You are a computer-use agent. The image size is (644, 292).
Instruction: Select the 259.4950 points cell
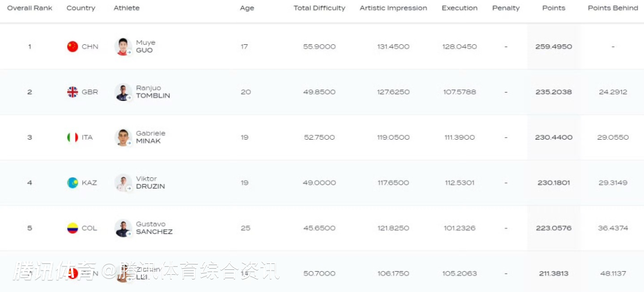tap(553, 47)
